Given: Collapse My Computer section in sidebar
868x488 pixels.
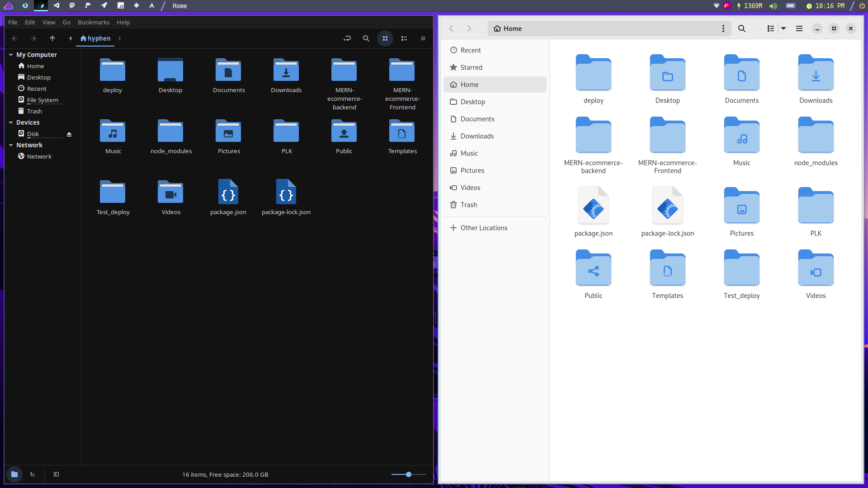Looking at the screenshot, I should tap(11, 55).
